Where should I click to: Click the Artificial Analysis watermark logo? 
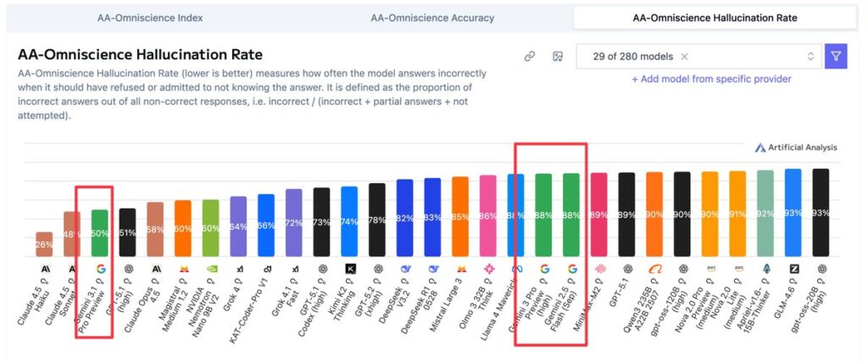click(x=795, y=148)
